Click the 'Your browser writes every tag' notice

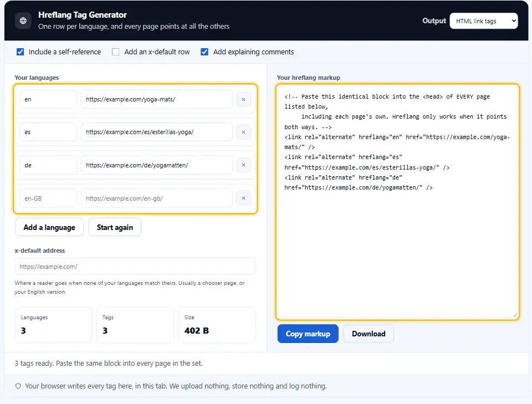click(176, 386)
